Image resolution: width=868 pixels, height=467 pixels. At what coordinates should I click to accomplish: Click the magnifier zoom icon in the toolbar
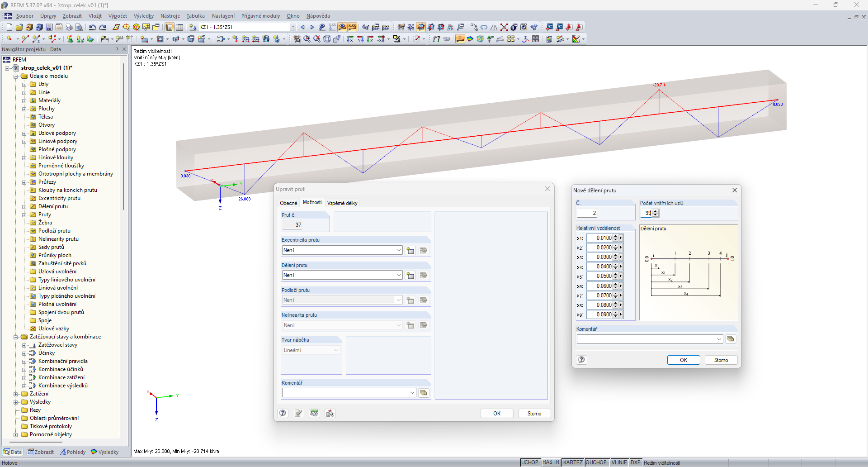307,39
